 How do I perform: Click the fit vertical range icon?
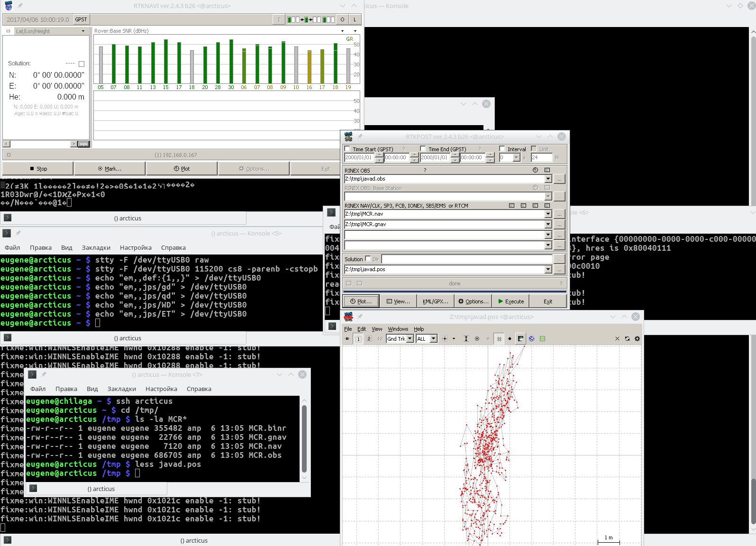(x=466, y=339)
